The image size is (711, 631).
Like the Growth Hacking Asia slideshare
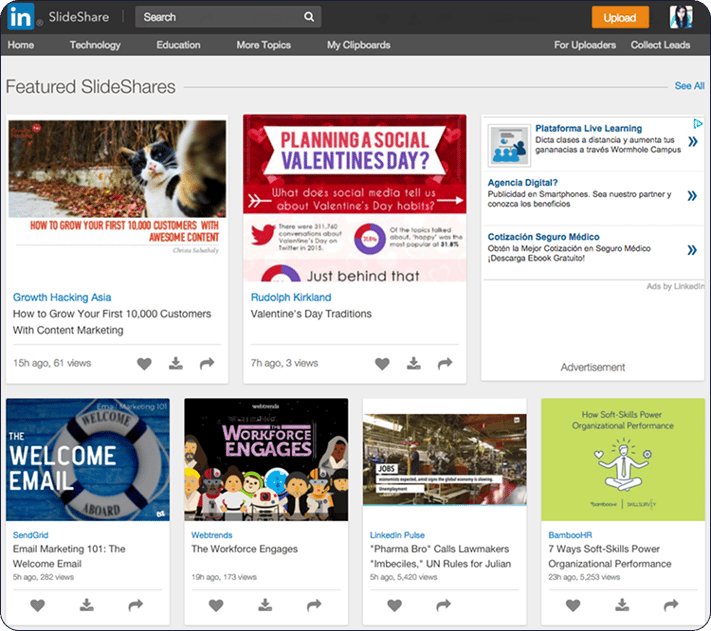[x=144, y=364]
